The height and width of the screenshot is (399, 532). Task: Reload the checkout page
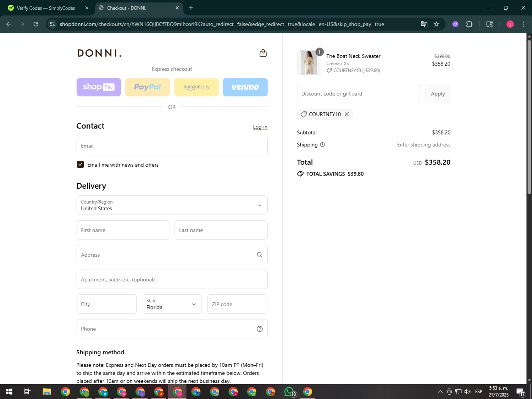[36, 24]
